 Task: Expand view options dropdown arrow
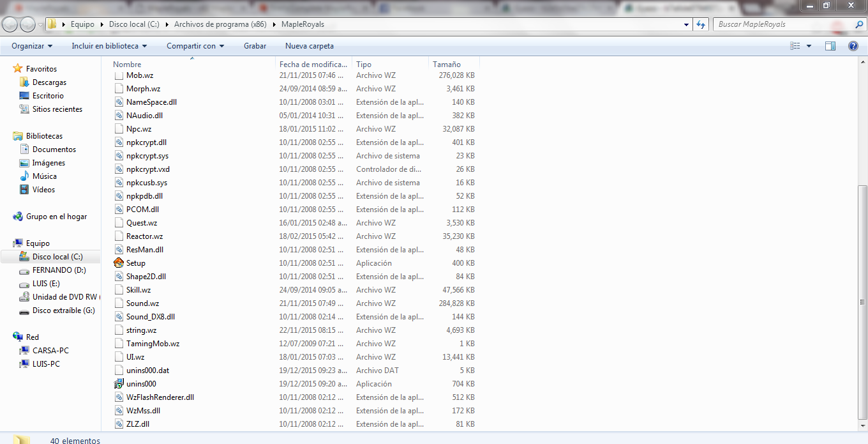[x=809, y=46]
